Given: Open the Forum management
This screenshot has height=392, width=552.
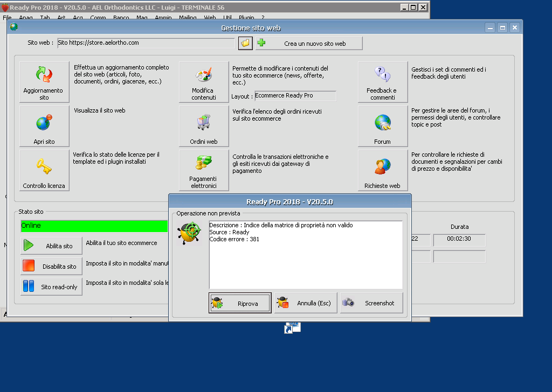Looking at the screenshot, I should tap(383, 126).
